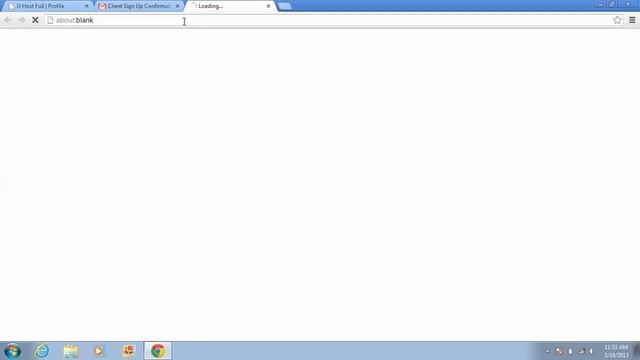Open Windows Explorer folder icon in taskbar
Viewport: 640px width, 360px height.
tap(71, 351)
